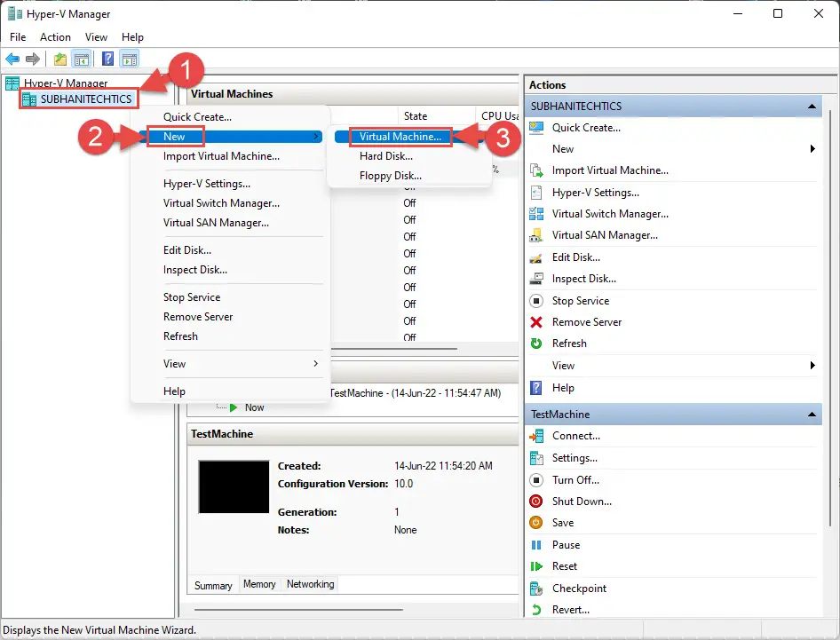Screen dimensions: 840x640
Task: Click Edit Disk icon in Actions pane
Action: pyautogui.click(x=536, y=257)
